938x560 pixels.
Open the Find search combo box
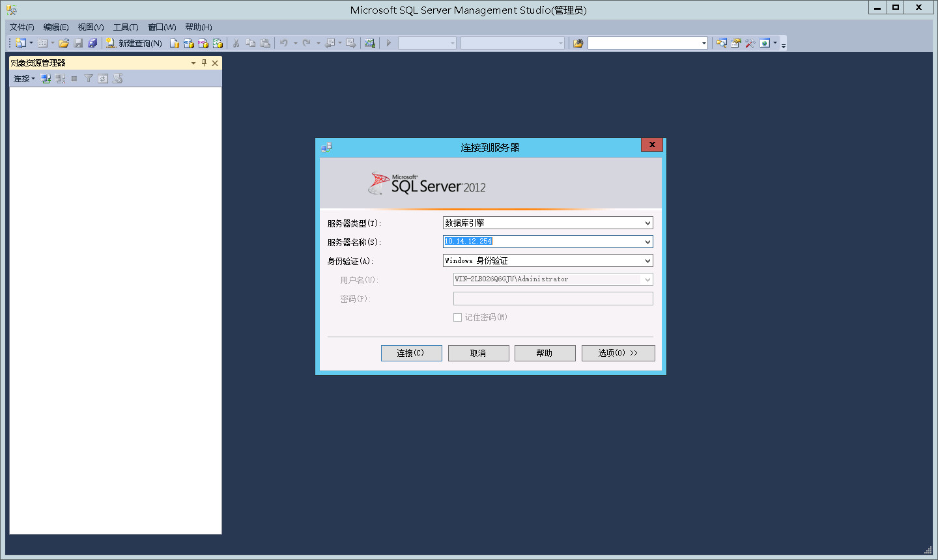[x=647, y=43]
